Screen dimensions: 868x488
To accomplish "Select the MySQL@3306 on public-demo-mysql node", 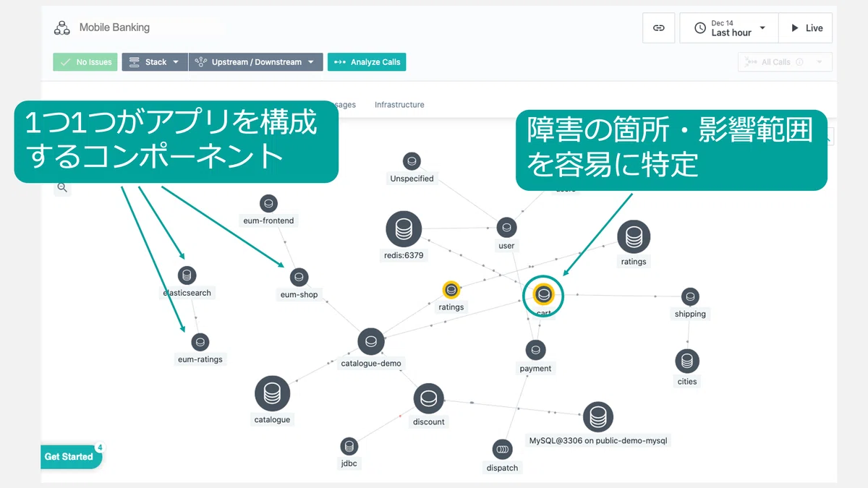I will (598, 417).
